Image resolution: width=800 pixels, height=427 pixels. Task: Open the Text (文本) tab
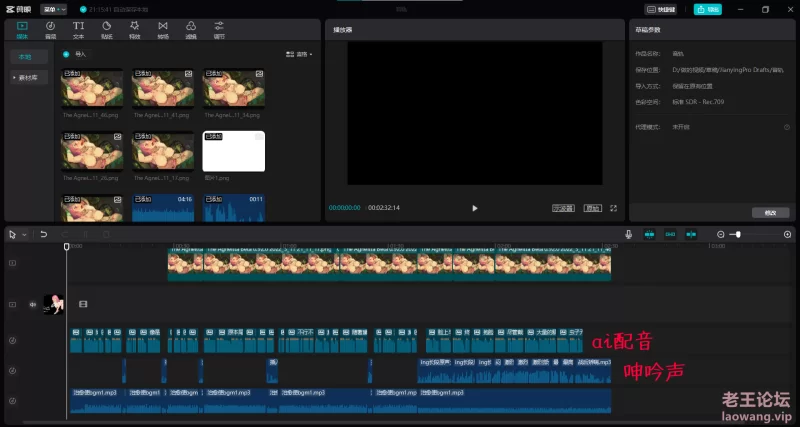pos(78,28)
